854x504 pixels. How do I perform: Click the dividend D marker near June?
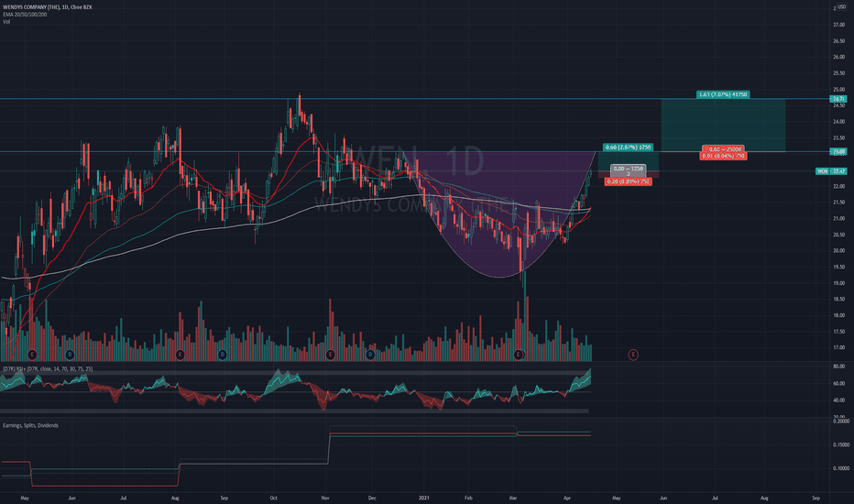pyautogui.click(x=70, y=355)
